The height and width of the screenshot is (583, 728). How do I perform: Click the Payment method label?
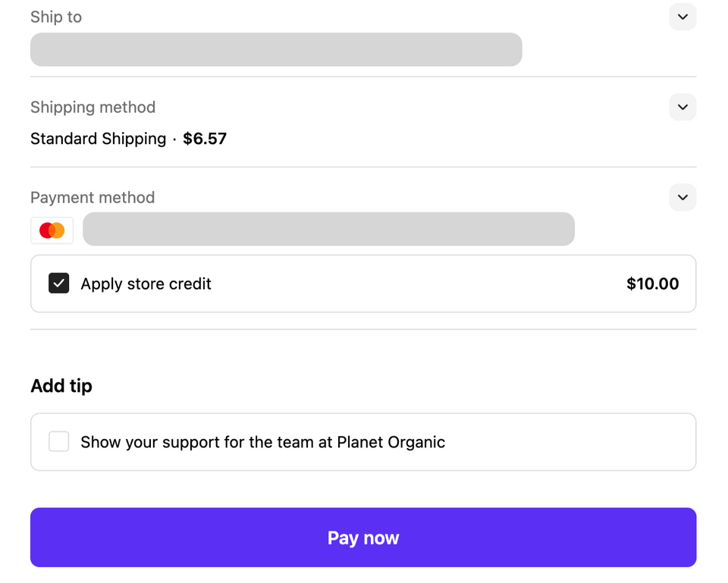(93, 197)
